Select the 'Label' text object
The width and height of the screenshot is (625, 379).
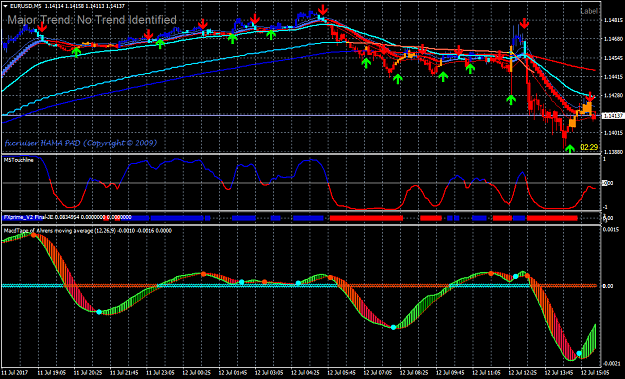pos(589,11)
